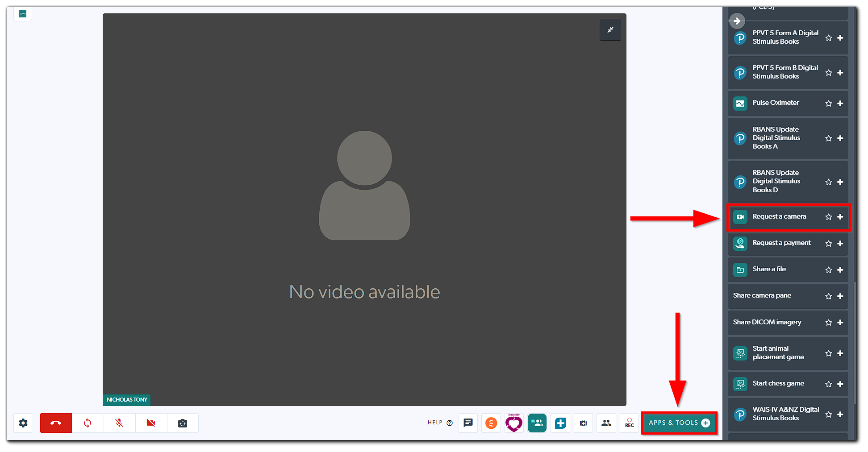Toggle the disabled camera icon
The width and height of the screenshot is (868, 452).
pos(151,423)
